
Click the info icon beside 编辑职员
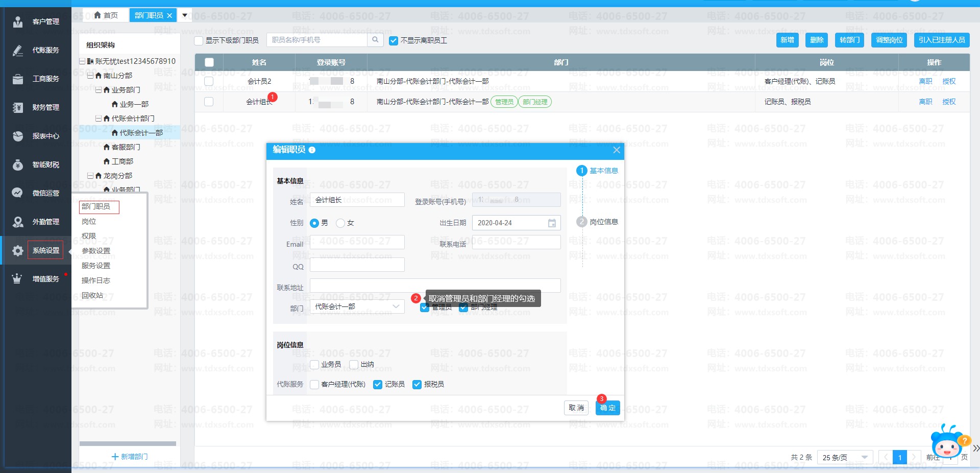(x=312, y=150)
